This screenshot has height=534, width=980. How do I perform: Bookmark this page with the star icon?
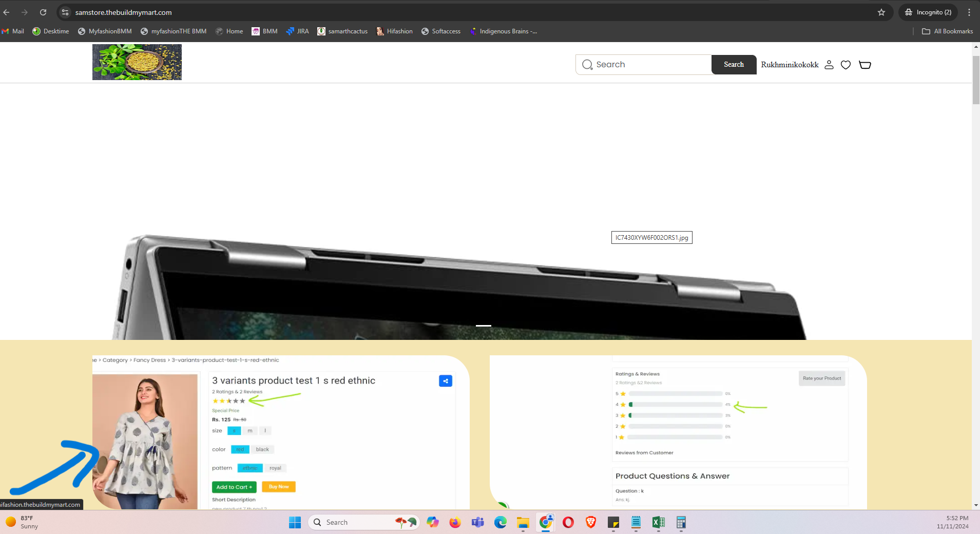(881, 12)
